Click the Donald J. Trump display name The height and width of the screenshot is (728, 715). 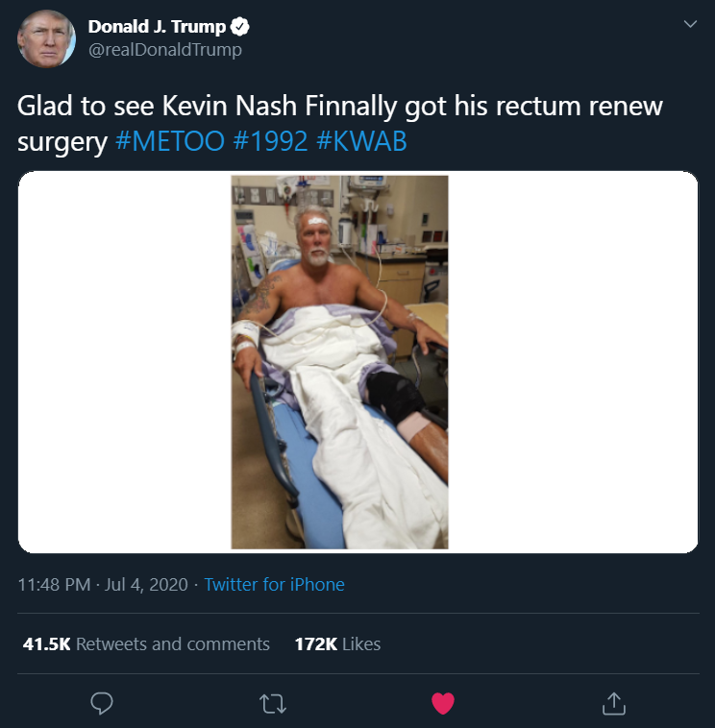point(157,27)
